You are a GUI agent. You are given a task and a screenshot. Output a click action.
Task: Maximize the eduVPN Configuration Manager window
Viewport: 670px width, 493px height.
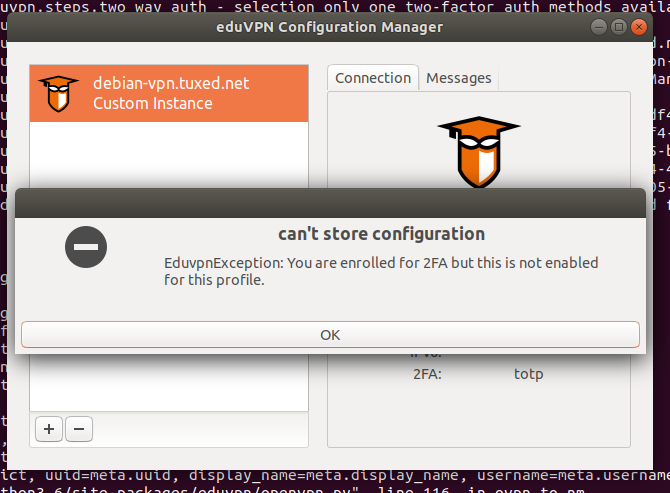pyautogui.click(x=619, y=27)
